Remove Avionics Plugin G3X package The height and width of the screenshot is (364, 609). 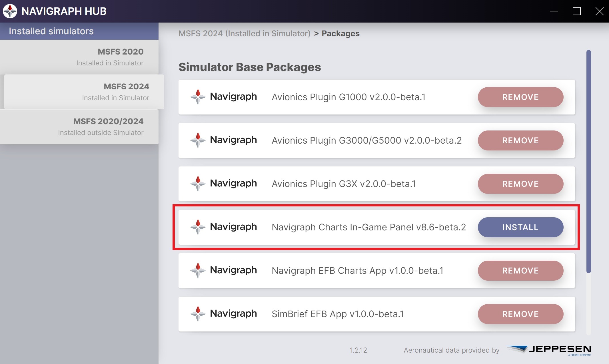point(520,184)
